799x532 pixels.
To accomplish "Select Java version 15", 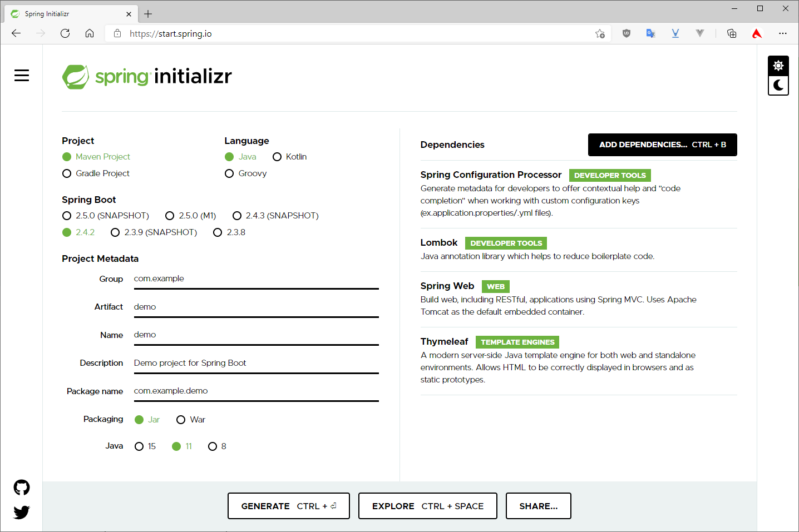I will [x=145, y=446].
